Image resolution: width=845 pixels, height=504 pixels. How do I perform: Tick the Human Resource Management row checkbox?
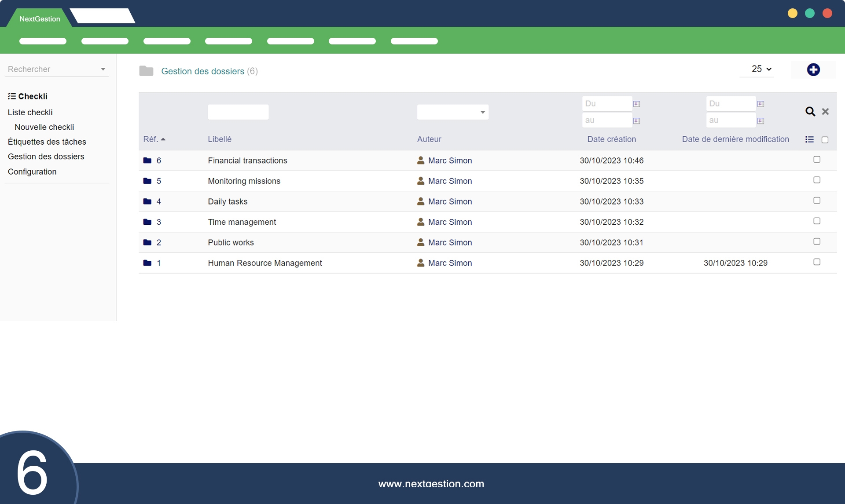tap(817, 262)
